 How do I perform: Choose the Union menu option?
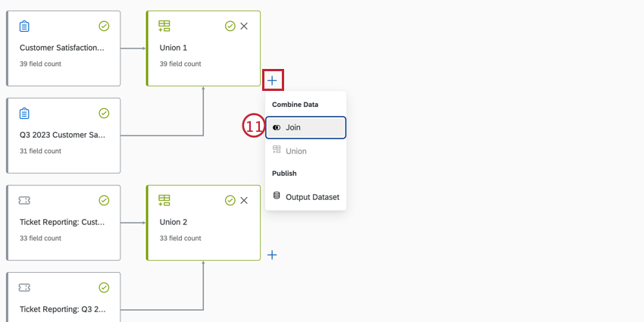(x=295, y=151)
